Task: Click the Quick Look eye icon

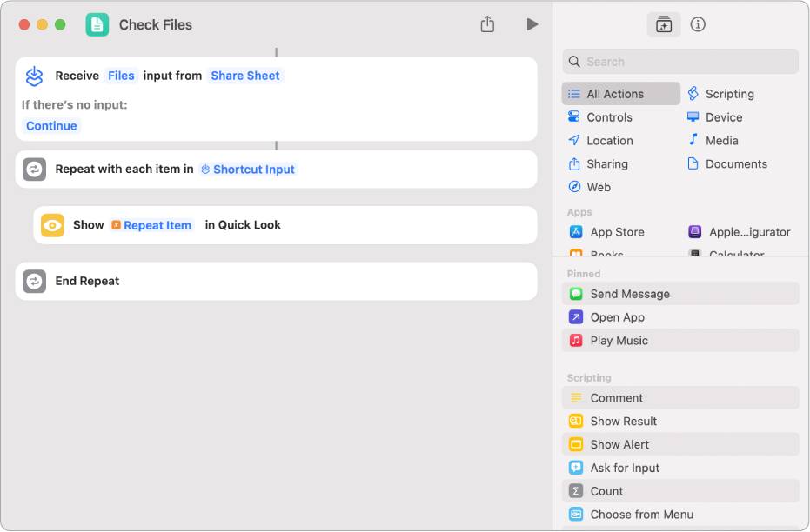Action: tap(53, 225)
